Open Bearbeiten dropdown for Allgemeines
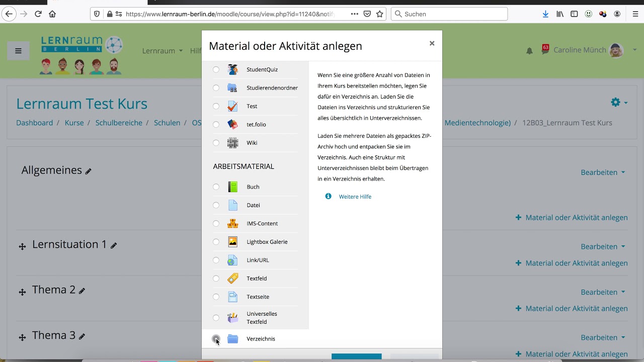Image resolution: width=644 pixels, height=362 pixels. pos(603,172)
